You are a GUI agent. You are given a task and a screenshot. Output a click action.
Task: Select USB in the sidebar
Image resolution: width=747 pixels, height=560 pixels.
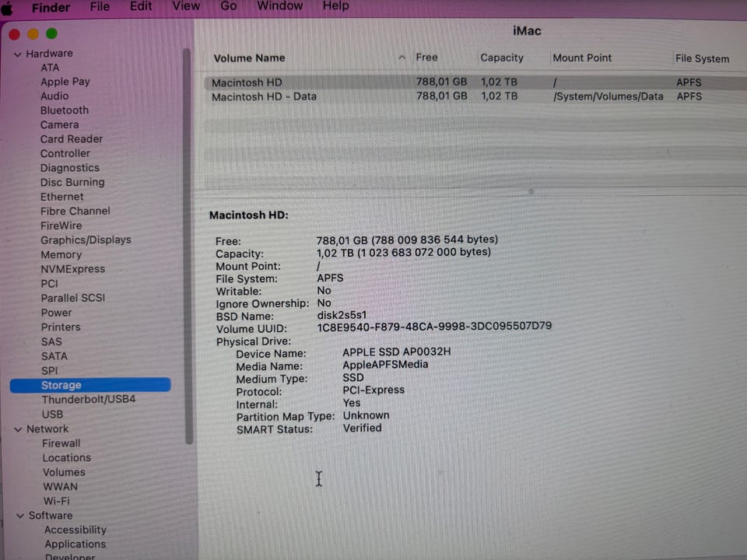[x=52, y=415]
